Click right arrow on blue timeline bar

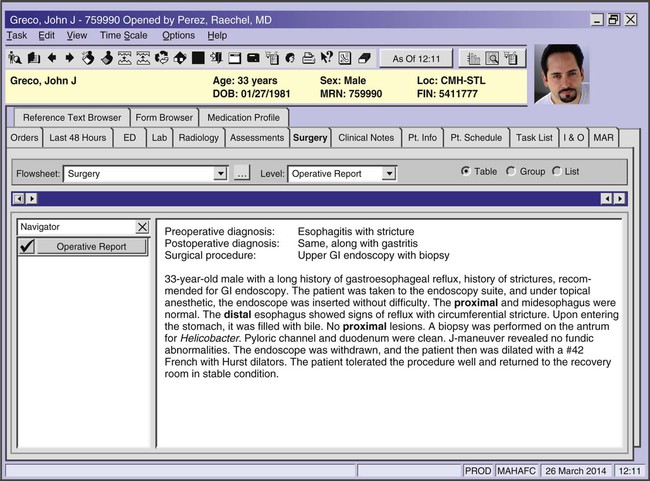[620, 198]
